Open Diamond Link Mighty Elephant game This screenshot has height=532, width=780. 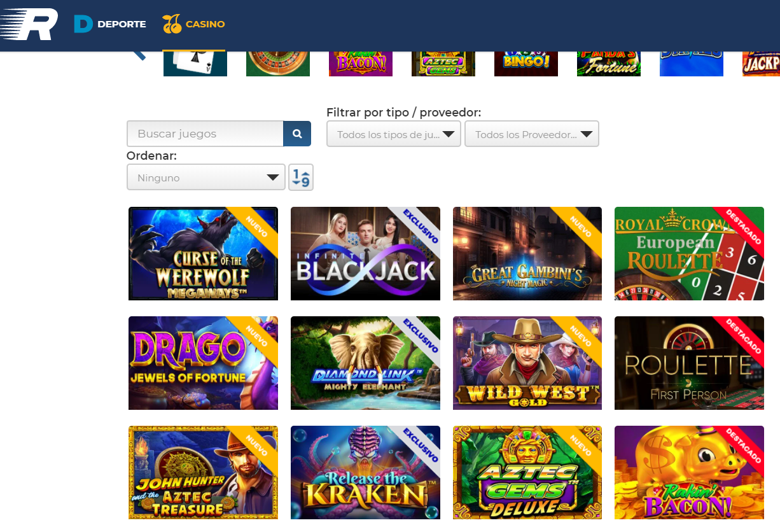(x=365, y=363)
